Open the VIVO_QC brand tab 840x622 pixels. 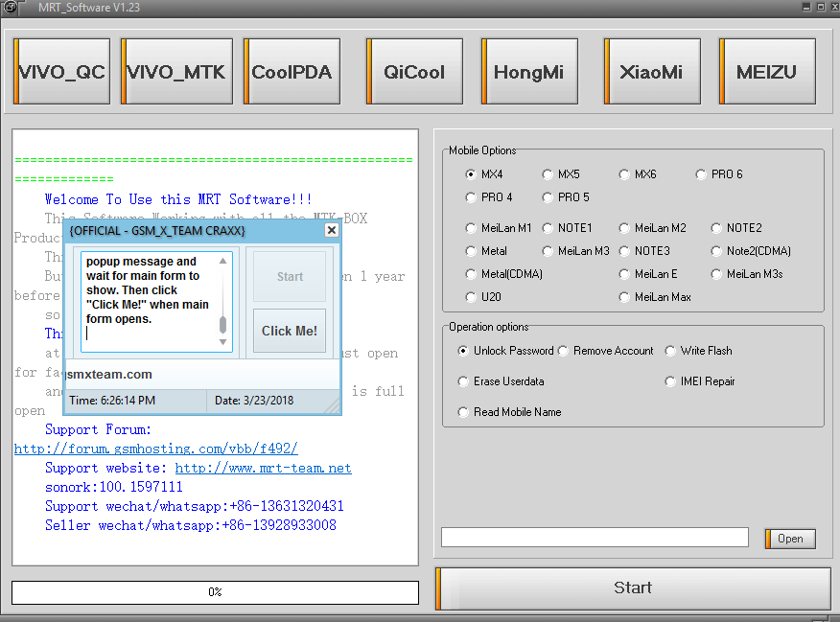click(x=61, y=71)
